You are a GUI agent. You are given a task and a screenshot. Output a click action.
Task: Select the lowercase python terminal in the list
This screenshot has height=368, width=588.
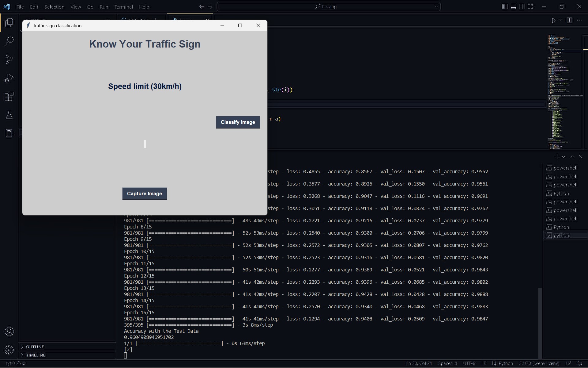coord(561,236)
